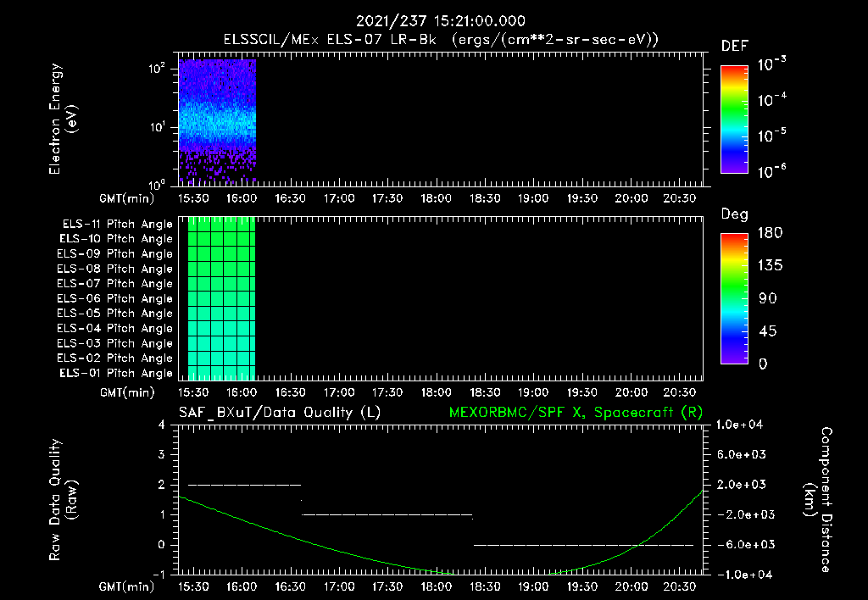Click the SAF_BXuT/Data Quality (L) legend text
868x600 pixels.
point(280,413)
